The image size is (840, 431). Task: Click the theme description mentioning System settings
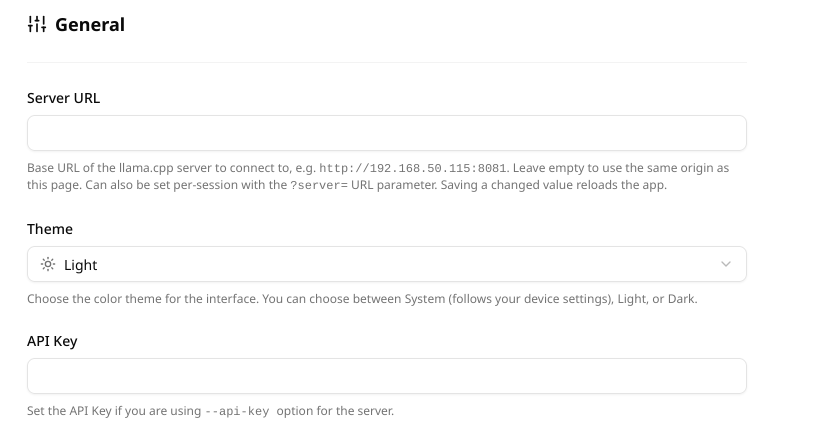[x=362, y=299]
